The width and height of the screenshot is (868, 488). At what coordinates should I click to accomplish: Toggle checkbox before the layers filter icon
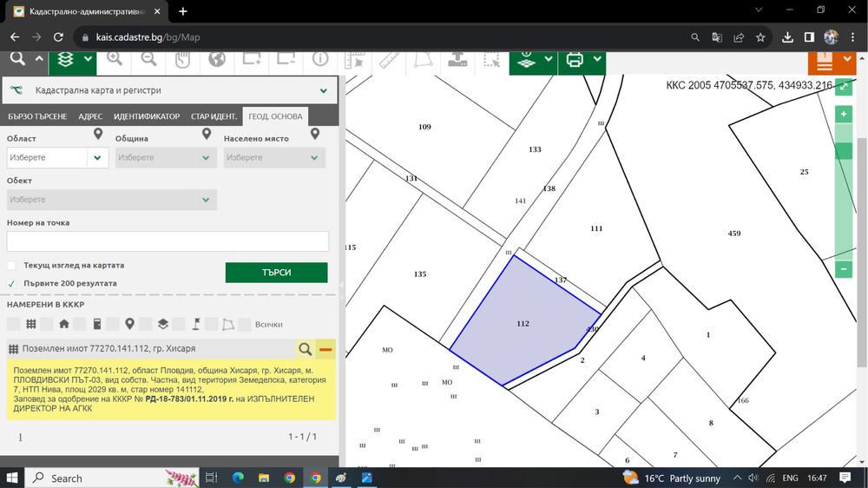(145, 324)
